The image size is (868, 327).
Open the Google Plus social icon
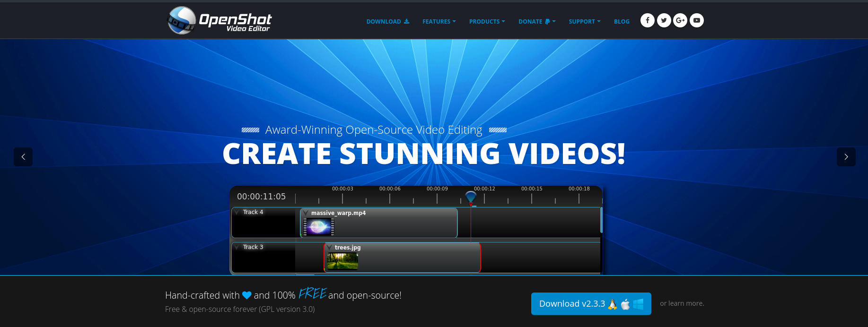680,20
